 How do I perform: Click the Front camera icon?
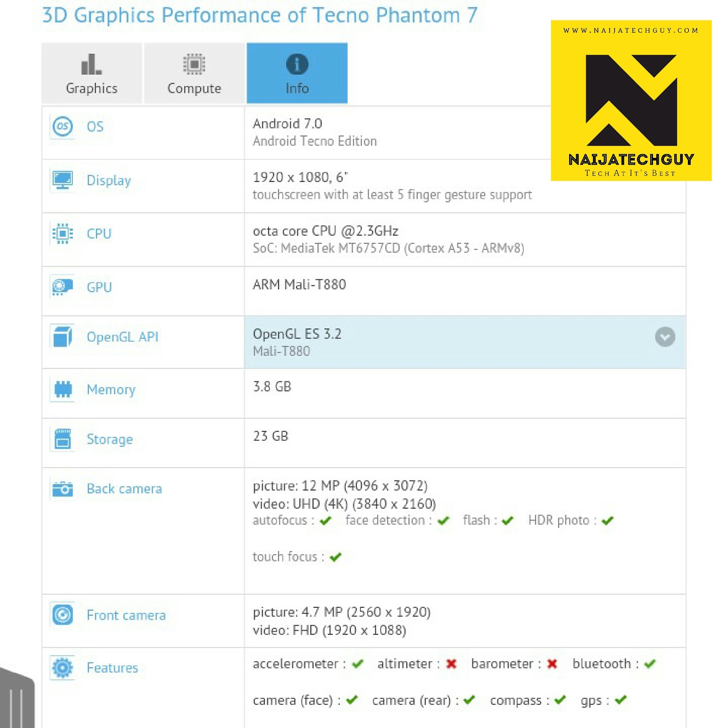tap(63, 615)
